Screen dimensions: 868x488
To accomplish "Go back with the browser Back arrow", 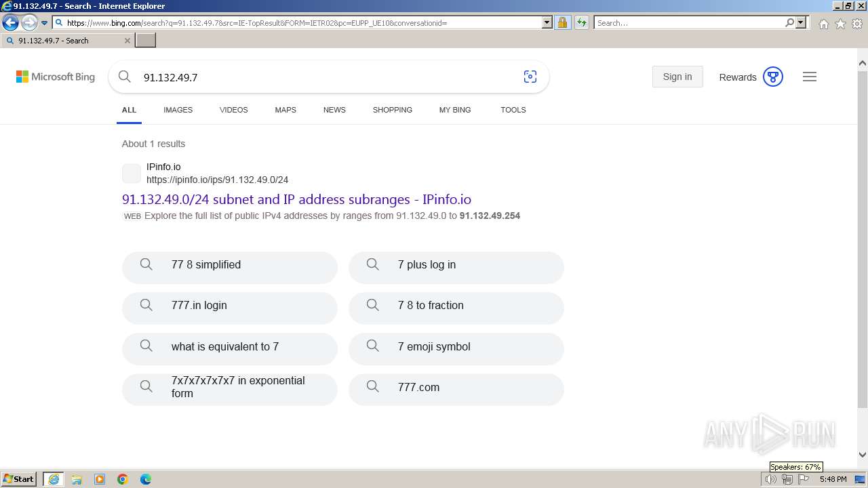I will click(10, 23).
